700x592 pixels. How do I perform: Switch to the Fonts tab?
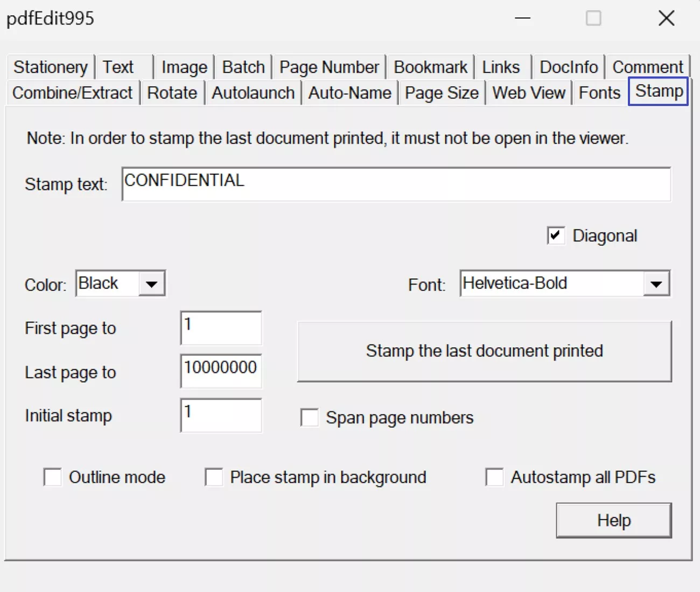pos(599,93)
